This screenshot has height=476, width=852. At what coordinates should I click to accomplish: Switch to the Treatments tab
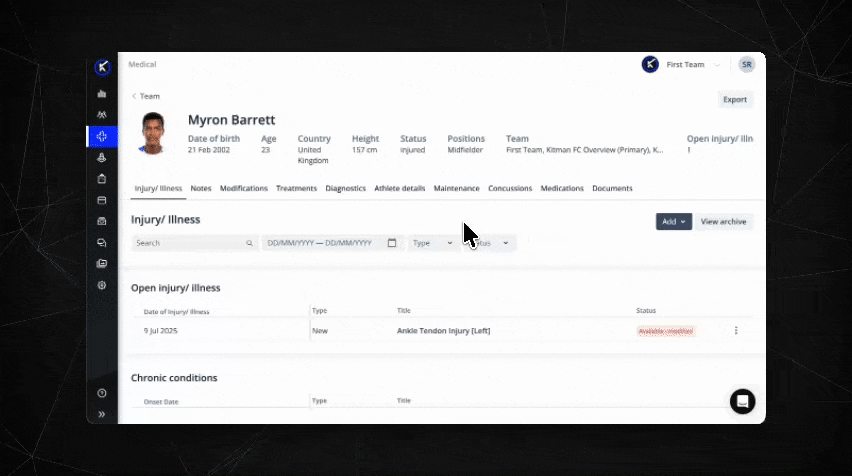[296, 188]
